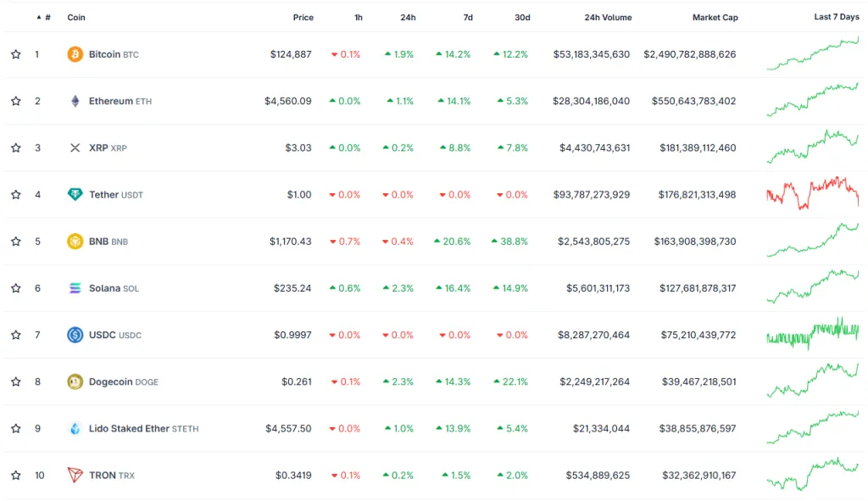The height and width of the screenshot is (501, 868).
Task: Favorite Bitcoin with the star toggle
Action: tap(16, 54)
